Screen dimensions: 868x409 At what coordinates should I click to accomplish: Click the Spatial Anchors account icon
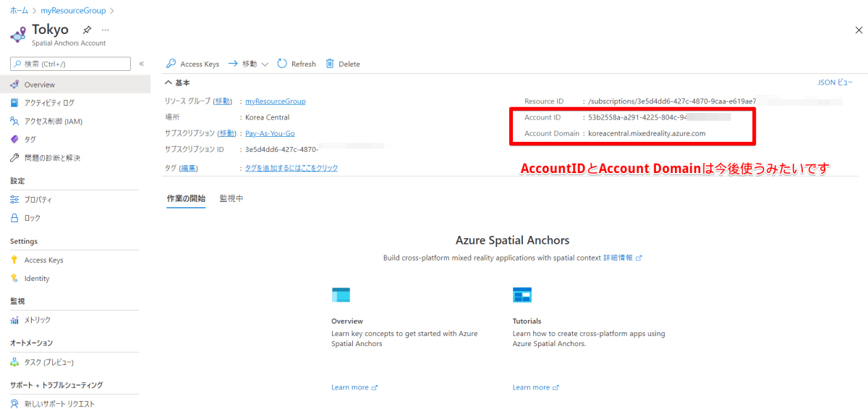(x=18, y=34)
